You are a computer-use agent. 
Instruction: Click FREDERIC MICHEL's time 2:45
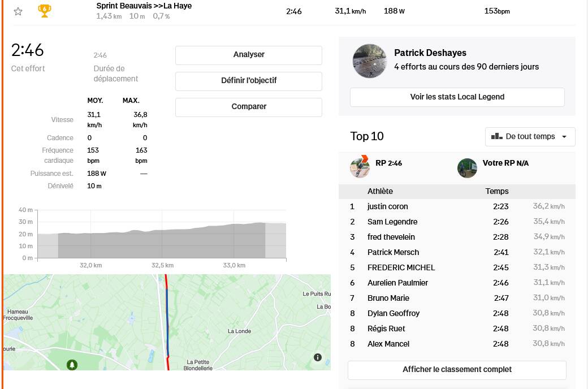click(x=500, y=268)
